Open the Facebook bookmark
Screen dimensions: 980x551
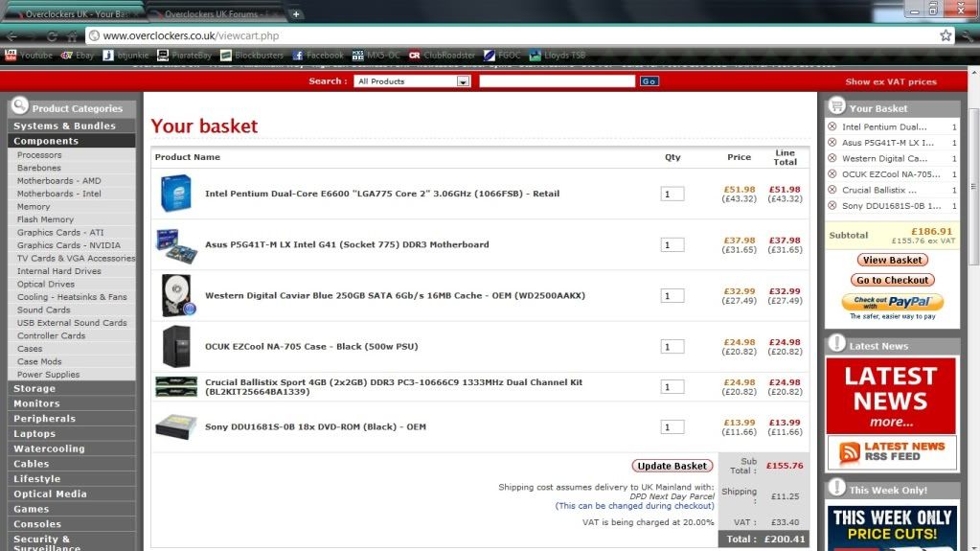click(318, 55)
